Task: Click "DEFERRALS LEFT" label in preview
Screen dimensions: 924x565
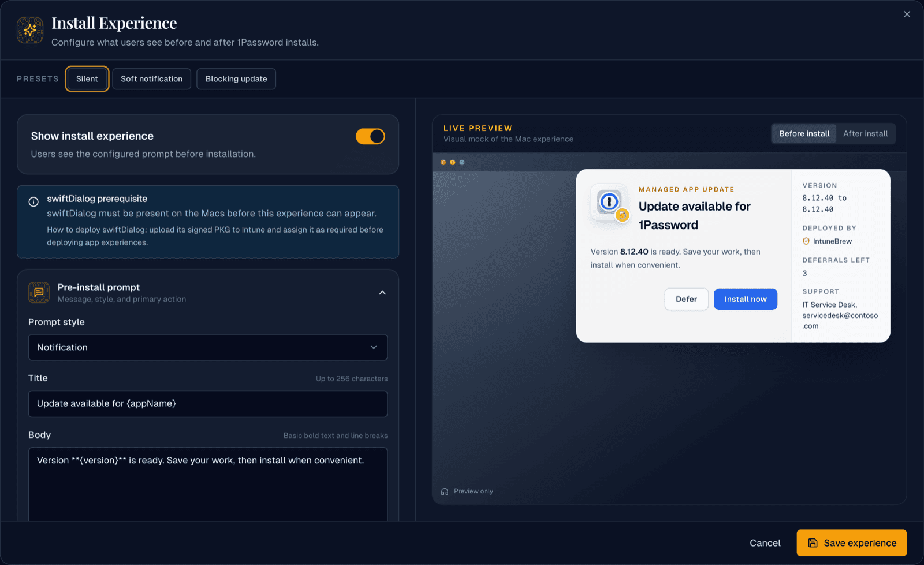Action: 836,260
